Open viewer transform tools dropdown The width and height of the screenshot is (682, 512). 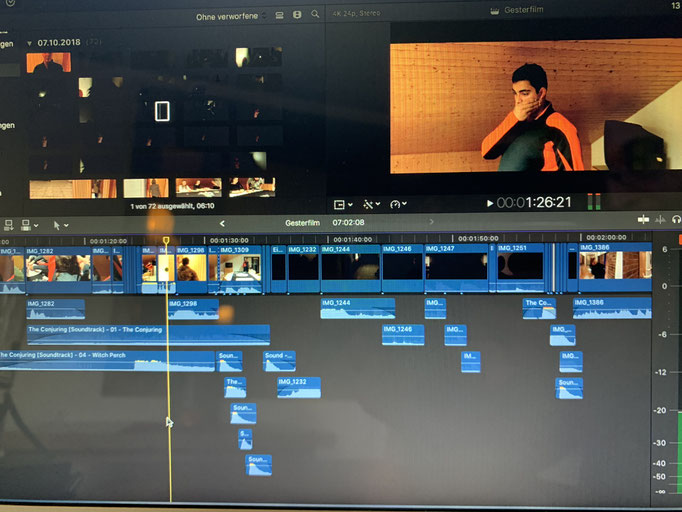pos(343,204)
